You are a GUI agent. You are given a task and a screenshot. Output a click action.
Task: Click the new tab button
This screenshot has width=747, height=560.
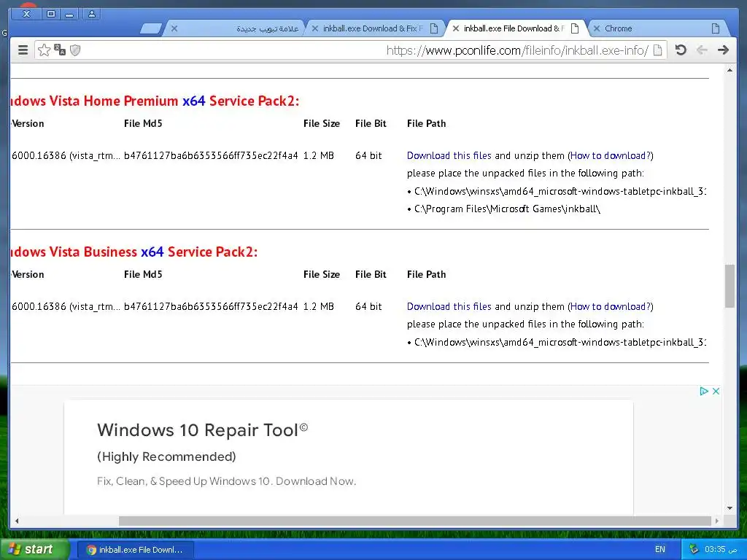151,28
